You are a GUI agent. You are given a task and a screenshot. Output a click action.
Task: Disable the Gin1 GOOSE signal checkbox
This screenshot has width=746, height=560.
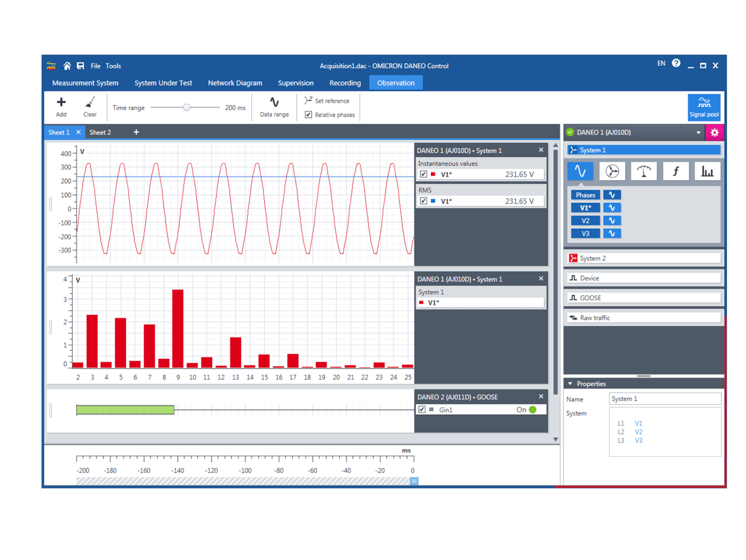click(422, 409)
